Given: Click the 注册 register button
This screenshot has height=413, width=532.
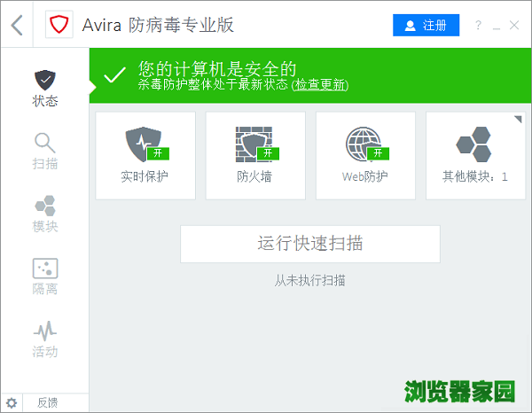Looking at the screenshot, I should coord(426,26).
